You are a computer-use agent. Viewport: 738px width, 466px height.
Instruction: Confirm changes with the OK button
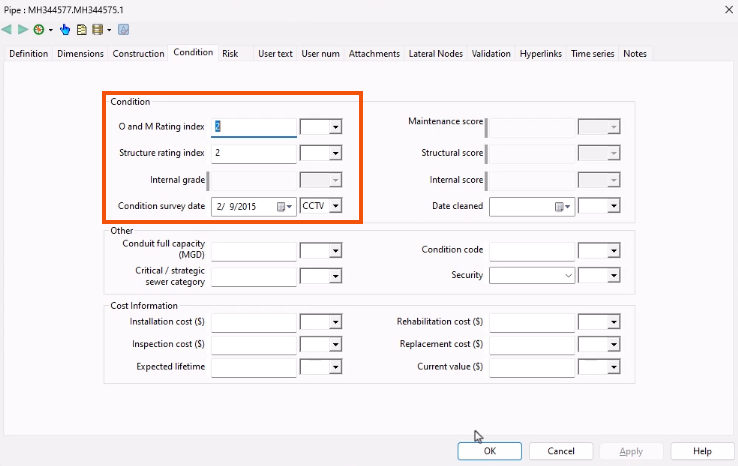[489, 451]
